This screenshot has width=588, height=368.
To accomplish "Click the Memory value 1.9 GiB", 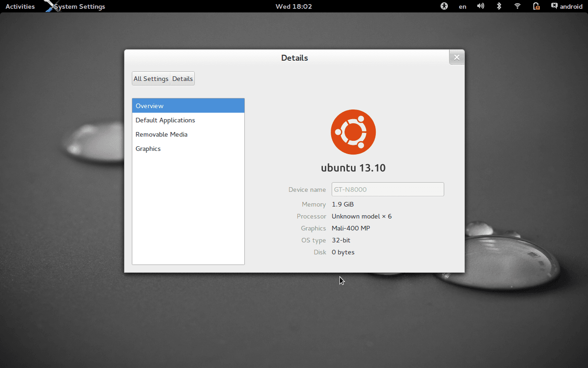I will click(x=343, y=204).
